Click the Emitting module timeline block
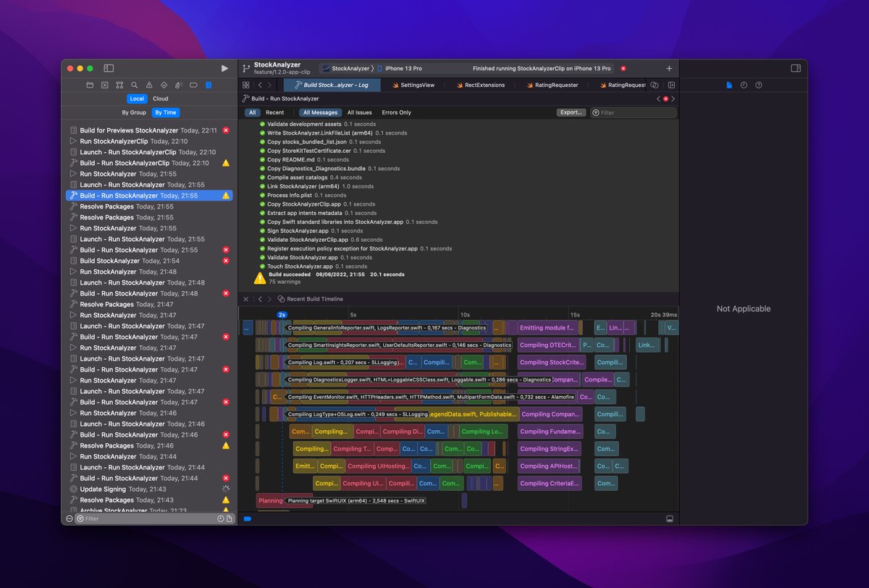 click(x=547, y=328)
